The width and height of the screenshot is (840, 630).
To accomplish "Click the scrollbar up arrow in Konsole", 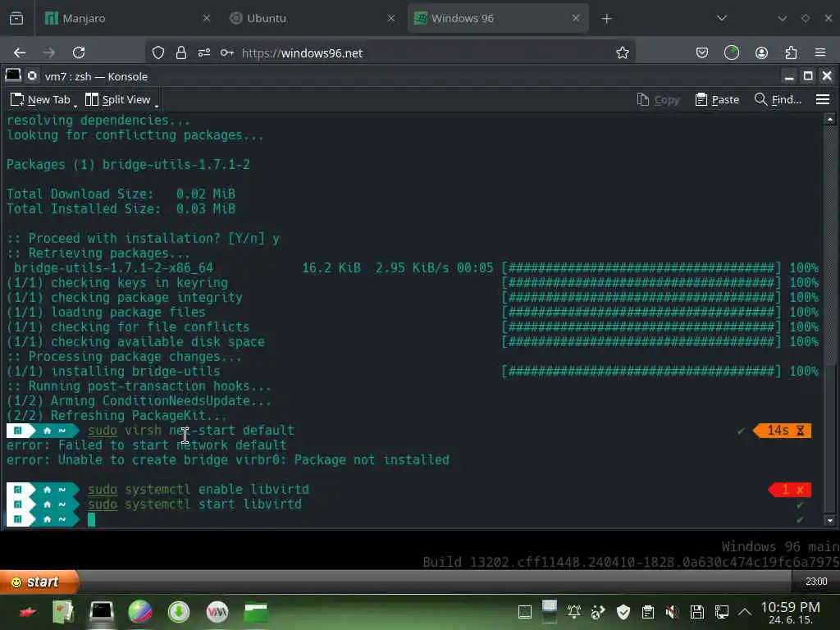I will pyautogui.click(x=830, y=119).
